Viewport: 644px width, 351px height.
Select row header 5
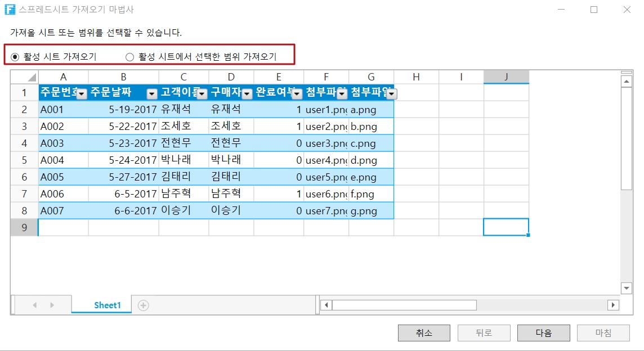point(24,160)
